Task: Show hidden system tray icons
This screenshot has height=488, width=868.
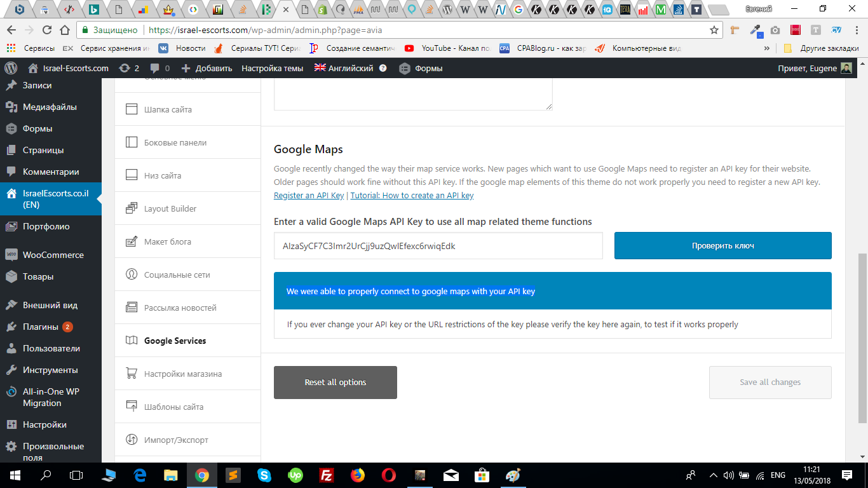Action: 714,475
